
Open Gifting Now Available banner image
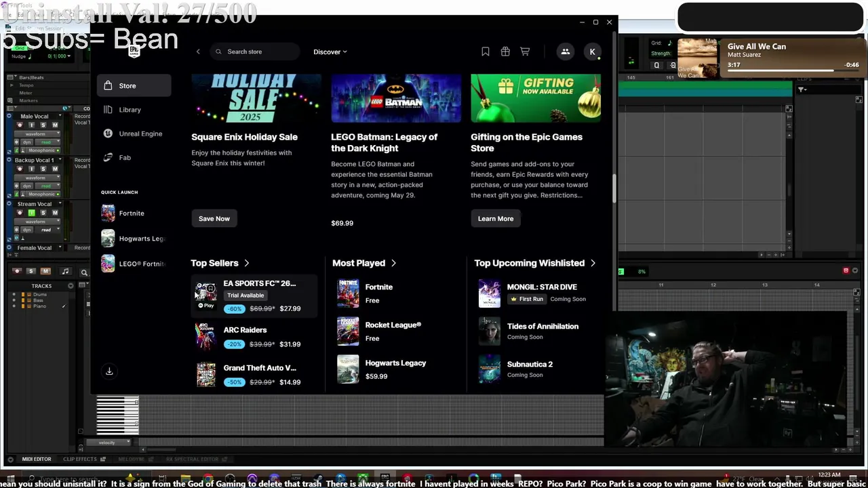coord(536,98)
